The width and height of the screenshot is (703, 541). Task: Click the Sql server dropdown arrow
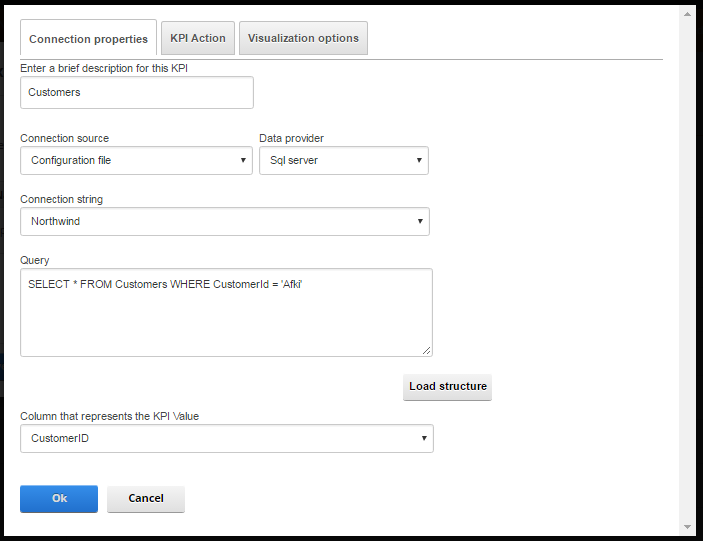419,160
